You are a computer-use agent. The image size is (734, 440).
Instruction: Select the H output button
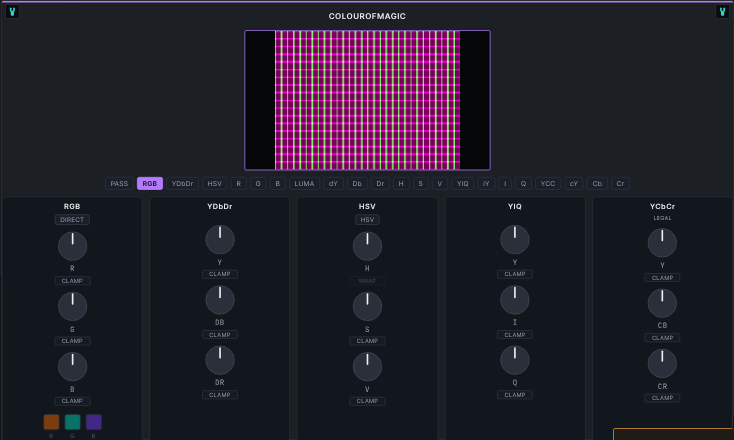click(401, 183)
